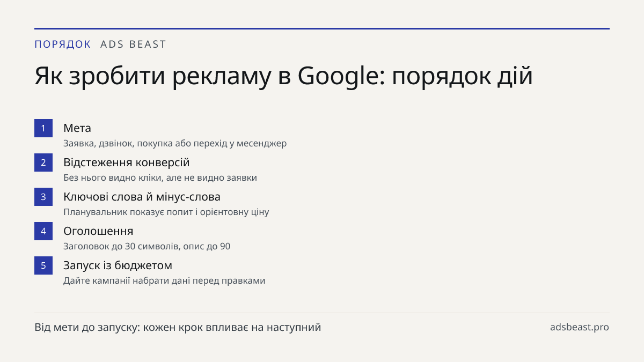Viewport: 644px width, 362px height.
Task: Open the adsbeast.pro link
Action: pyautogui.click(x=580, y=327)
